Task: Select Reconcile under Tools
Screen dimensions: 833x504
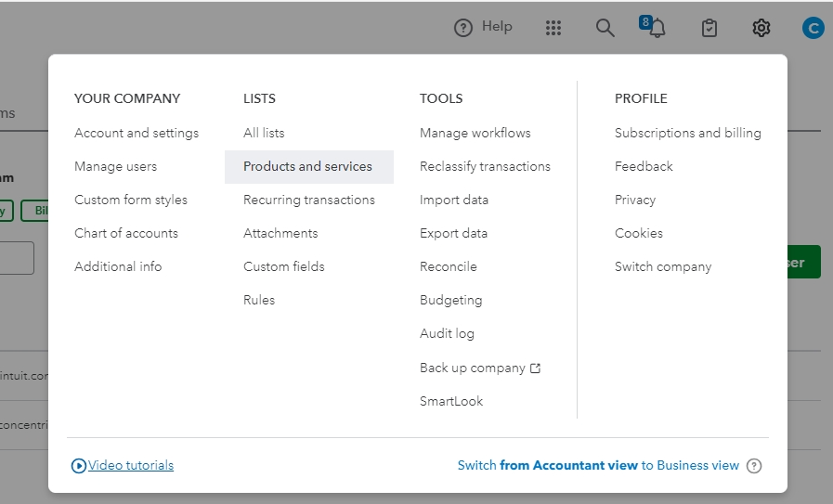Action: tap(449, 266)
